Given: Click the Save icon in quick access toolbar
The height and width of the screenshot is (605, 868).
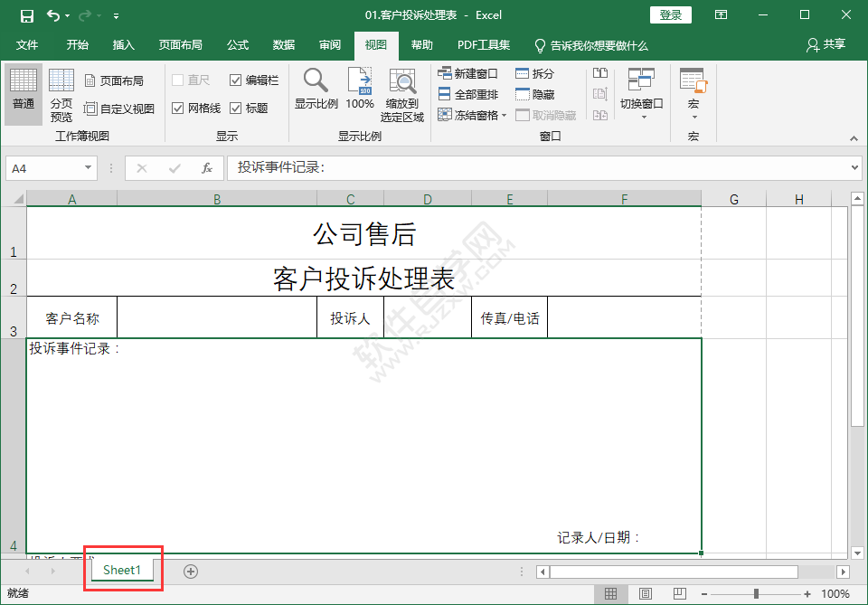Looking at the screenshot, I should [24, 14].
